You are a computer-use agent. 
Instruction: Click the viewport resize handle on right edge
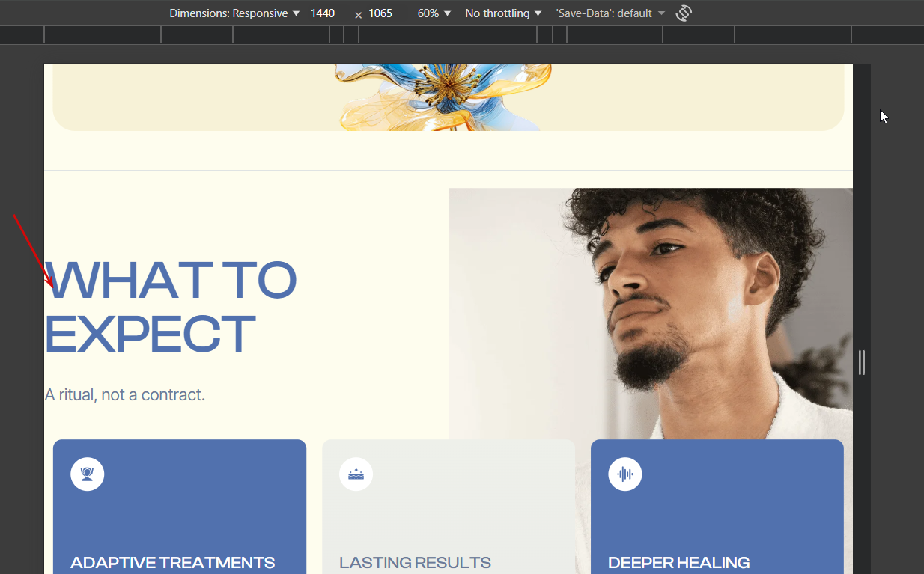[862, 362]
